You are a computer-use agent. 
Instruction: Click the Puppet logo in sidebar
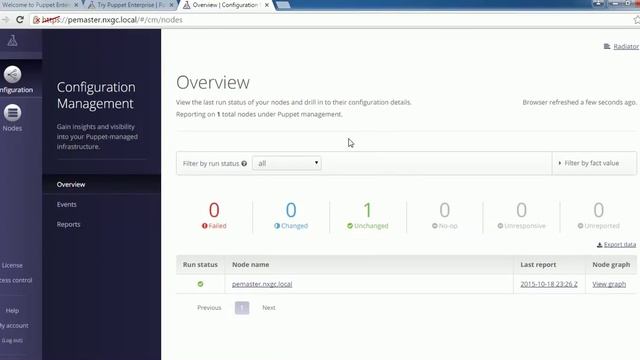tap(12, 40)
